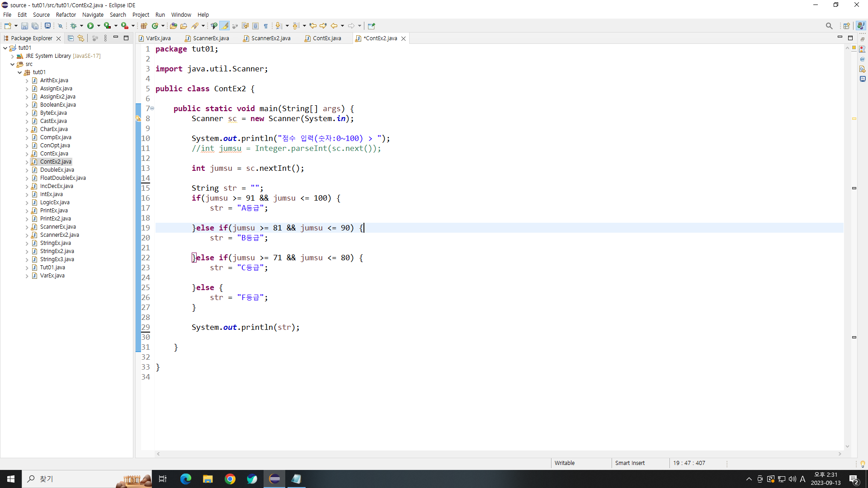Toggle Link with Editor in Package Explorer
This screenshot has width=868, height=488.
point(81,38)
